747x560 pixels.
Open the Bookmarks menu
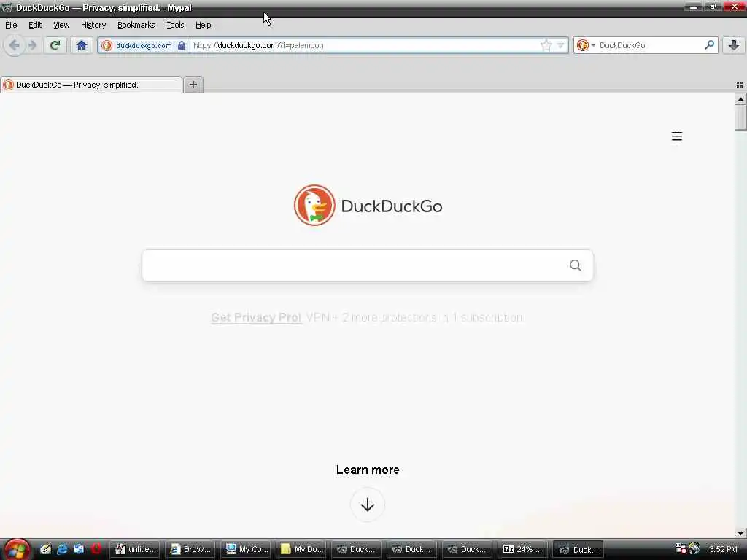(136, 25)
